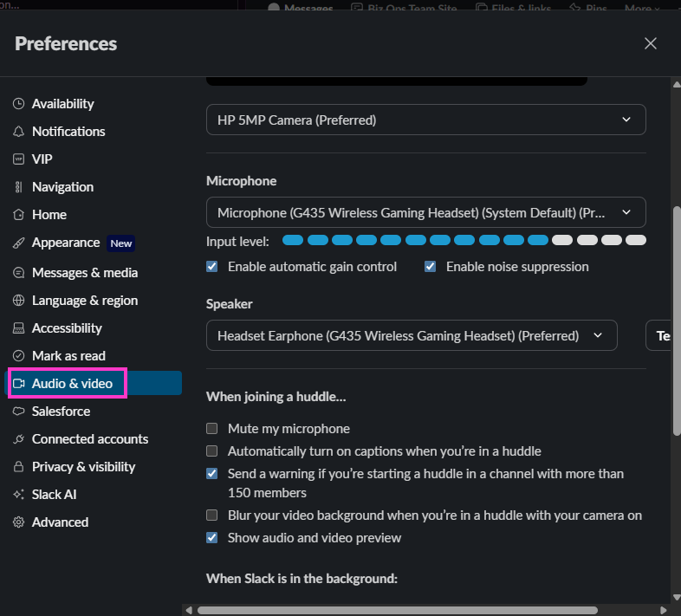Open the Speaker Headset Earphone dropdown
This screenshot has width=681, height=616.
pyautogui.click(x=412, y=335)
